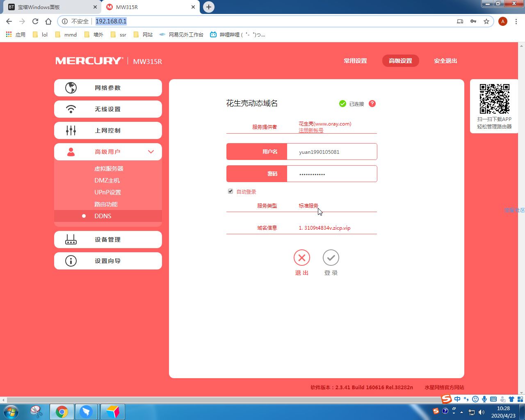Click 注册新帐号 link

(311, 130)
